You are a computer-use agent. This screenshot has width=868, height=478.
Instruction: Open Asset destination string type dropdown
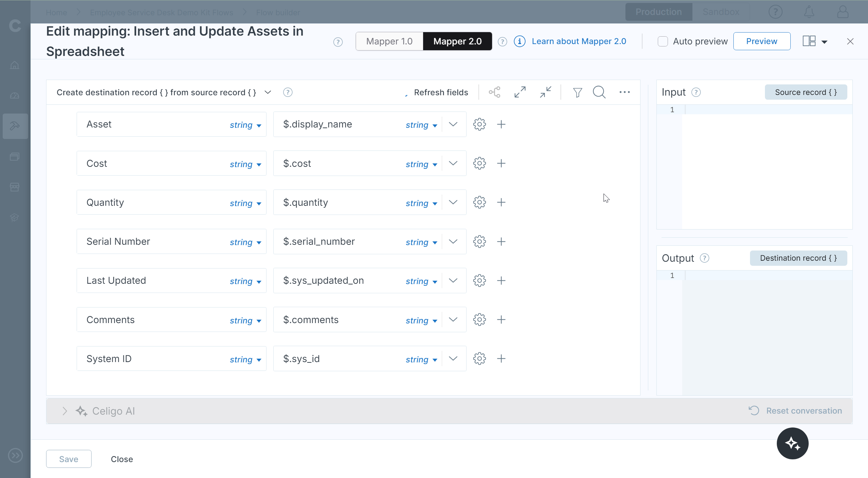coord(245,125)
